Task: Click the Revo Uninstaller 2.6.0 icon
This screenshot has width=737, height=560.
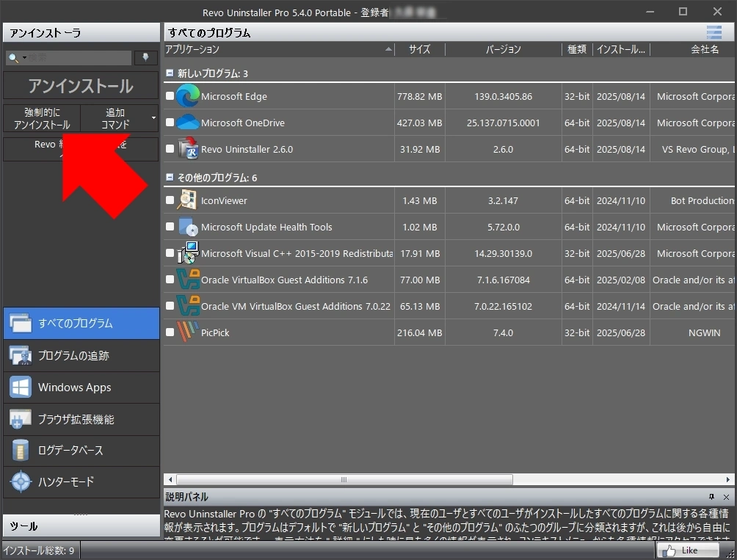Action: coord(187,148)
